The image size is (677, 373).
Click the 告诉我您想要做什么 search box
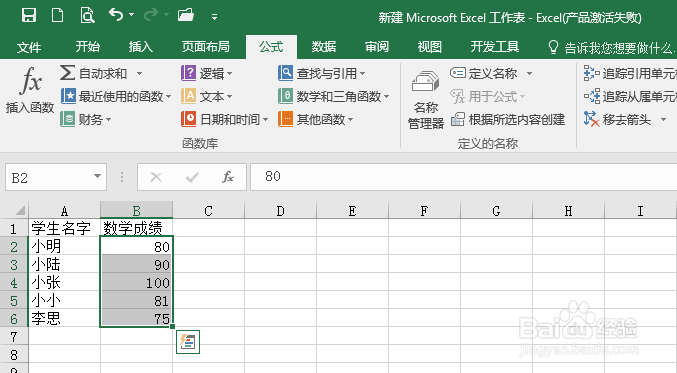click(611, 47)
